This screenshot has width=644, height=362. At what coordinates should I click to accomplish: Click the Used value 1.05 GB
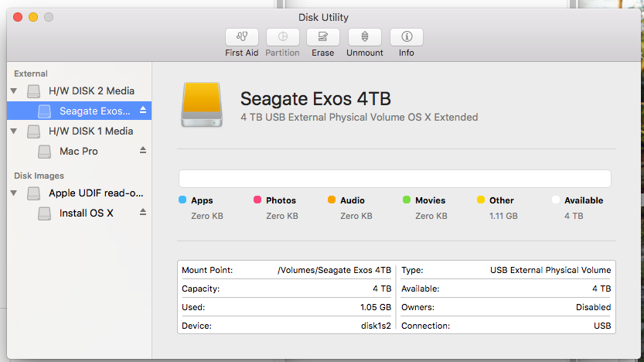pyautogui.click(x=376, y=307)
